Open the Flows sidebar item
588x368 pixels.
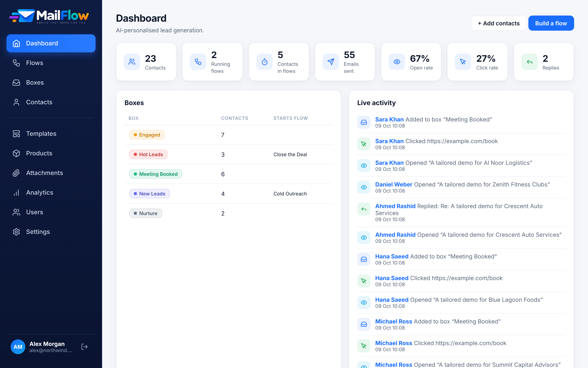click(51, 63)
